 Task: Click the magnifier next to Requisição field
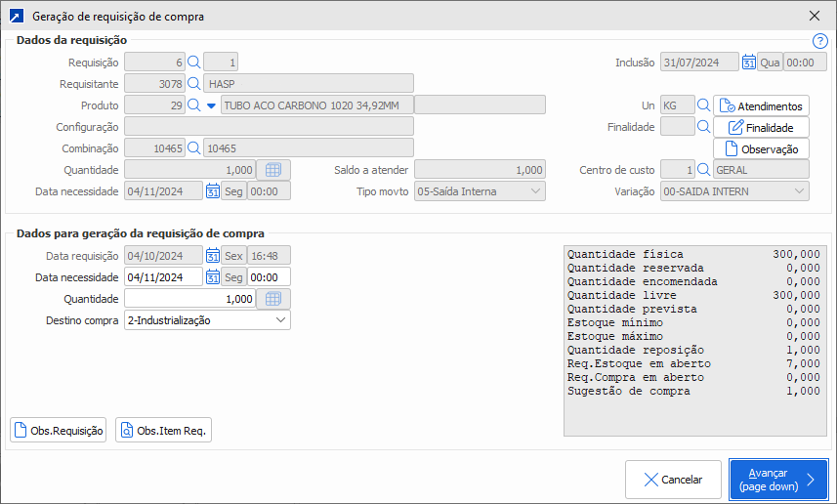point(193,63)
